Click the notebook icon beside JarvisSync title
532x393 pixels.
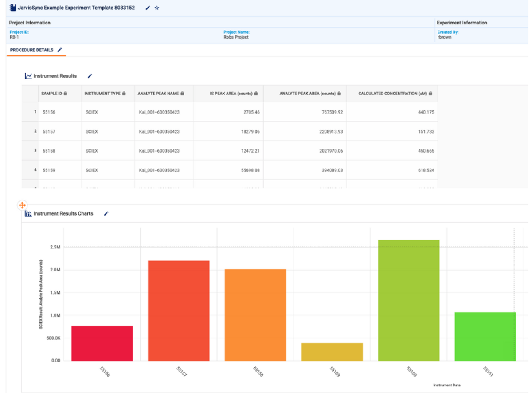[12, 8]
